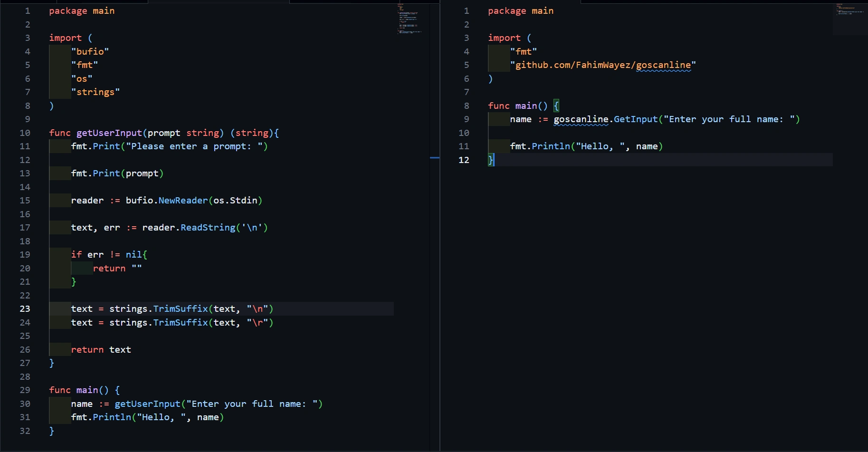Click the underlined goscanline import on line 5
Image resolution: width=868 pixels, height=452 pixels.
pyautogui.click(x=665, y=65)
